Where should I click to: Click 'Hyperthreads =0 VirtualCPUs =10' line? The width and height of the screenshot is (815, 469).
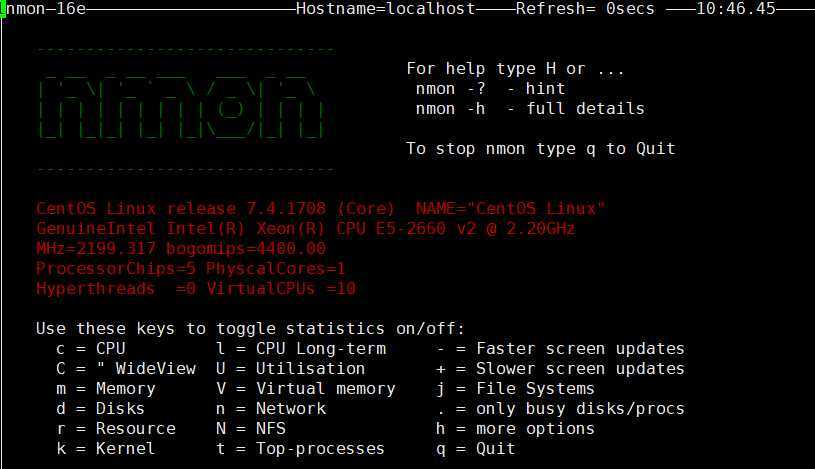tap(196, 289)
